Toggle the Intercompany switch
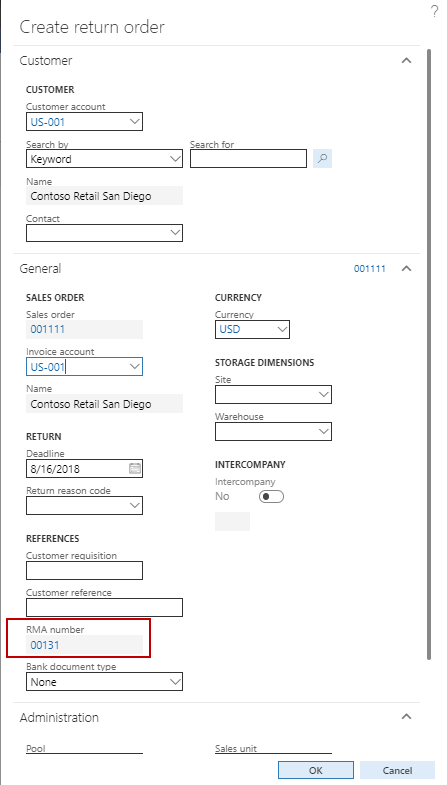447x785 pixels. (x=271, y=496)
